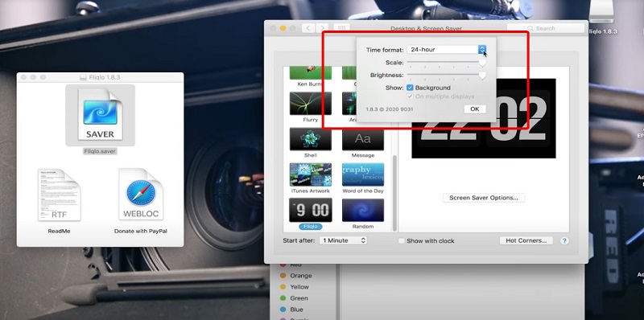Go forward in System Preferences

(323, 28)
